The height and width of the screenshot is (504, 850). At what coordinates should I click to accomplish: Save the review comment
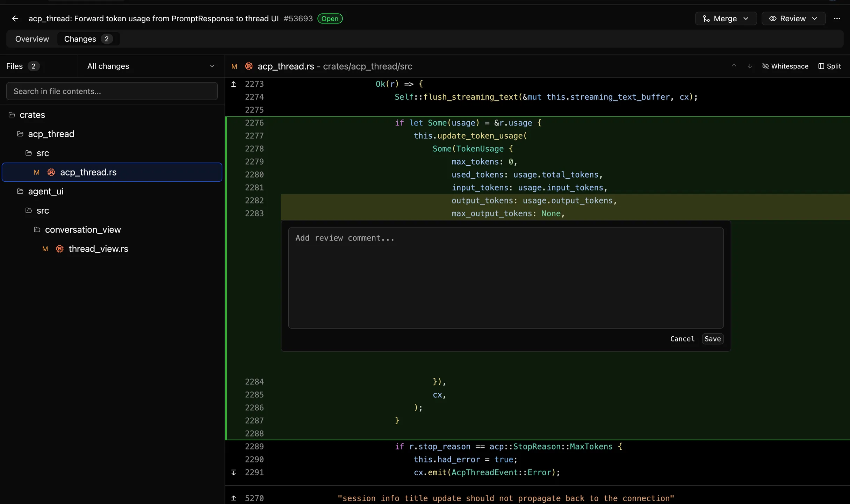[x=713, y=339]
